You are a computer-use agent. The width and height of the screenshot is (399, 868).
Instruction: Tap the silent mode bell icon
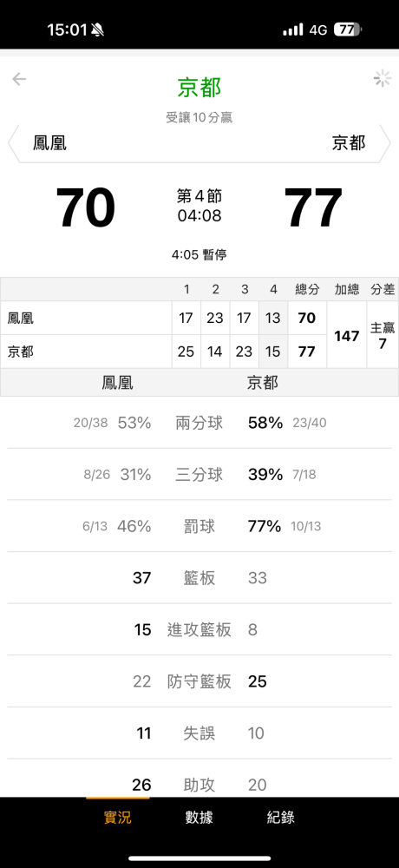pos(97,30)
